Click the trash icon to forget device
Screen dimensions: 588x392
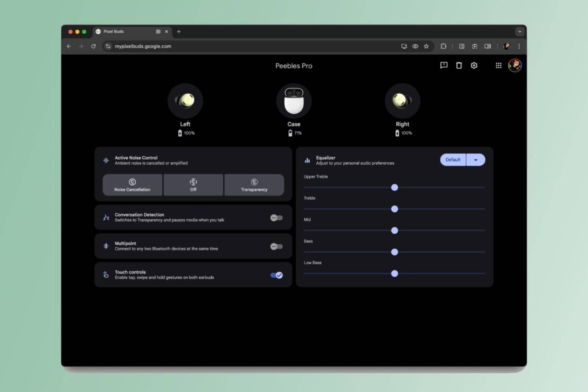[459, 65]
